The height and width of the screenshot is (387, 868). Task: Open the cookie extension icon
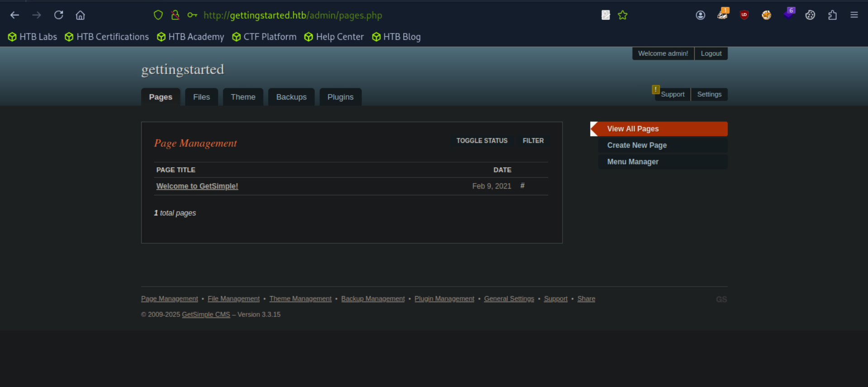coord(810,15)
